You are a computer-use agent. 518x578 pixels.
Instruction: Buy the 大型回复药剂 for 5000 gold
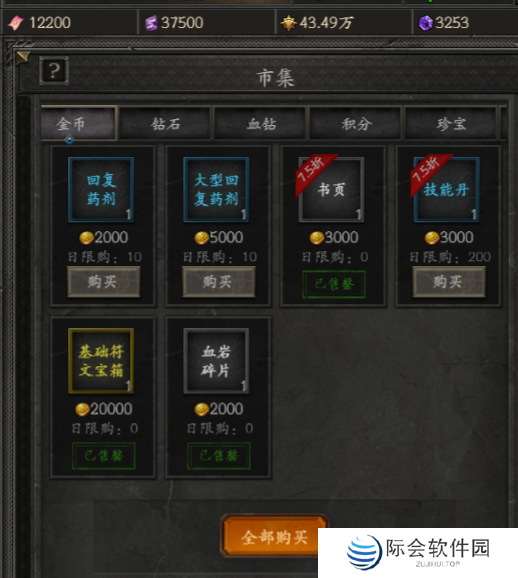tap(219, 282)
